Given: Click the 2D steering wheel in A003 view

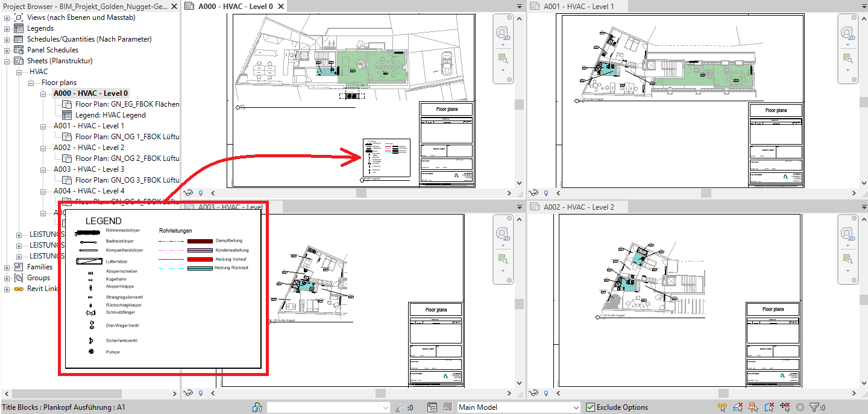Looking at the screenshot, I should click(503, 233).
